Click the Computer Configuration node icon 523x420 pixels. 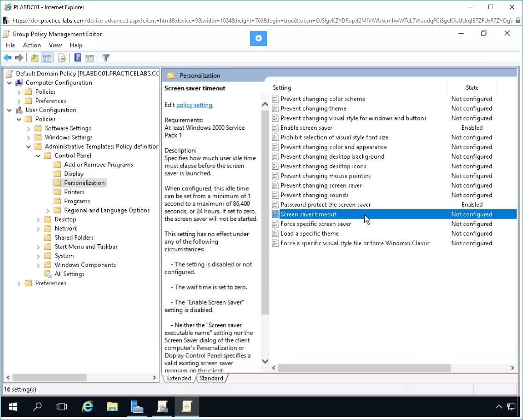coord(19,83)
